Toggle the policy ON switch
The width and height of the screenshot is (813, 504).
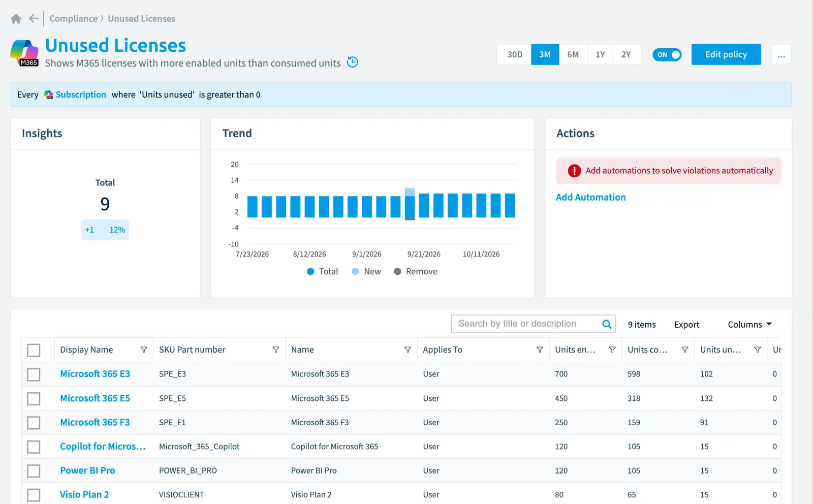click(x=667, y=55)
